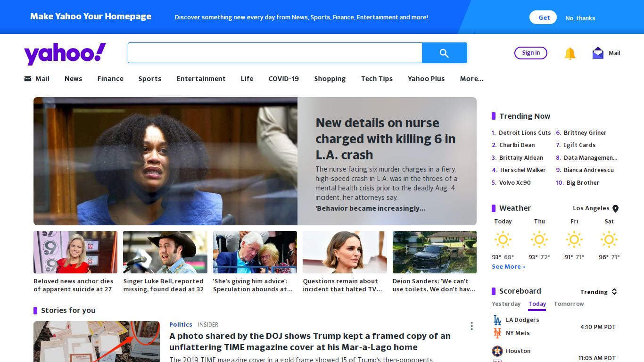
Task: Open the nurse L.A. crash headline
Action: tap(386, 139)
